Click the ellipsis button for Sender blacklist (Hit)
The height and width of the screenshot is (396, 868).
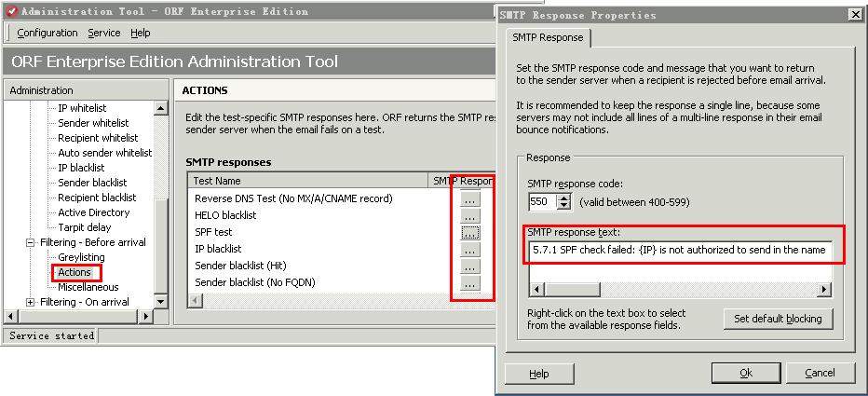[x=470, y=266]
